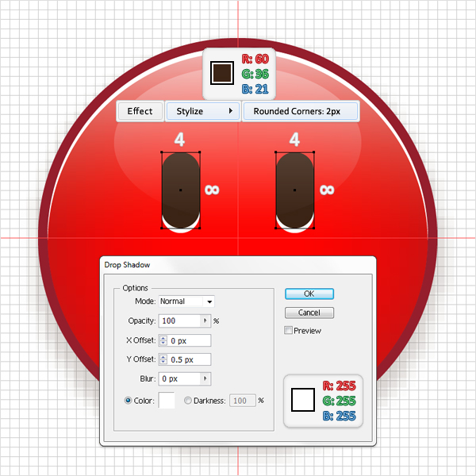The height and width of the screenshot is (476, 476).
Task: Open the Mode dropdown set to Normal
Action: 186,301
